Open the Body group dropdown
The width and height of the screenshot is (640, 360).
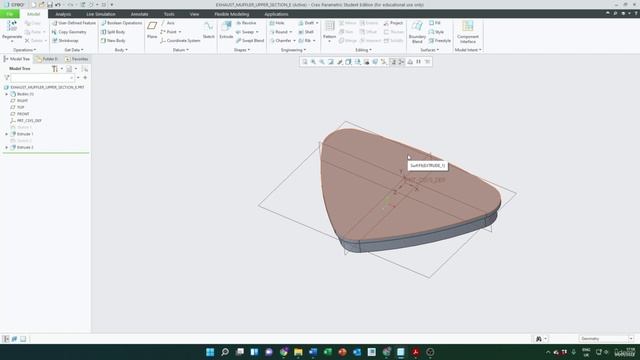(121, 50)
